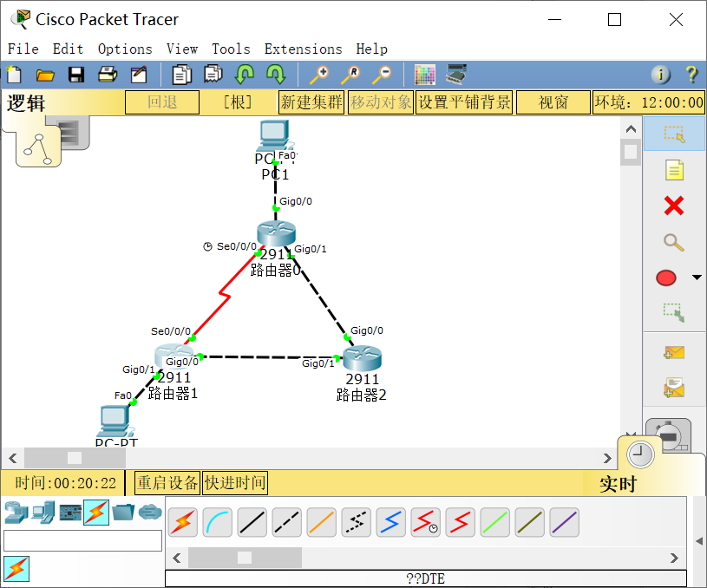Open the Activity Wizard icon

(139, 75)
